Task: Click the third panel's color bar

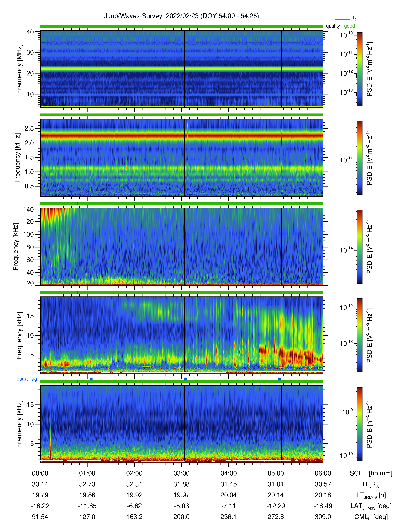Action: [x=359, y=246]
